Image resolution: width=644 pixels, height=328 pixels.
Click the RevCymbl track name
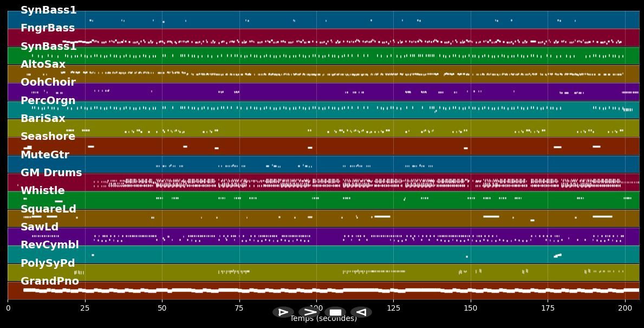click(50, 245)
